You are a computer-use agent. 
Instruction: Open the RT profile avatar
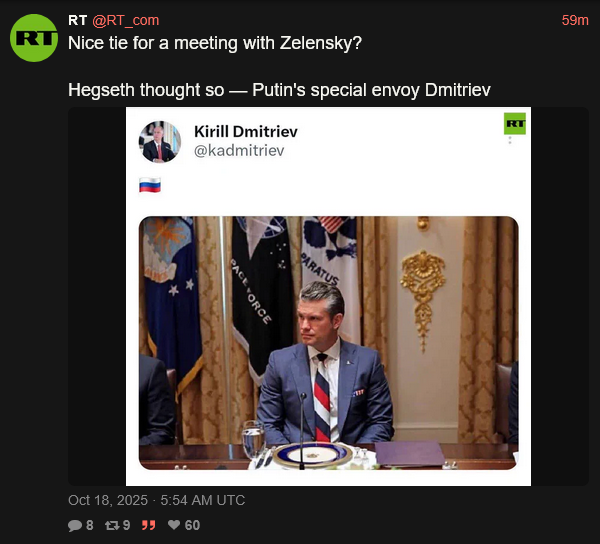[34, 38]
